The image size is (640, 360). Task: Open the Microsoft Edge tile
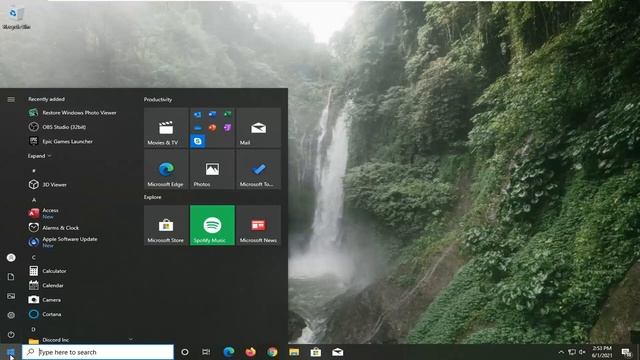[166, 169]
